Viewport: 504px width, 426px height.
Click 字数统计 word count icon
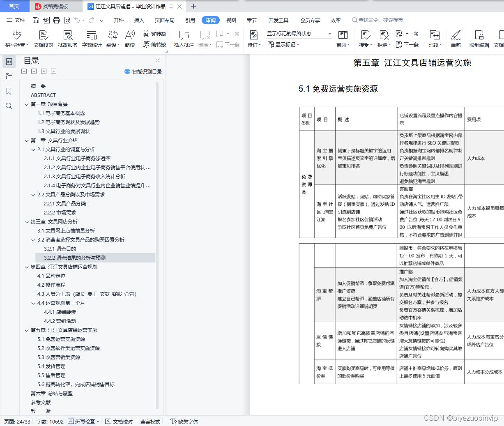pos(92,39)
